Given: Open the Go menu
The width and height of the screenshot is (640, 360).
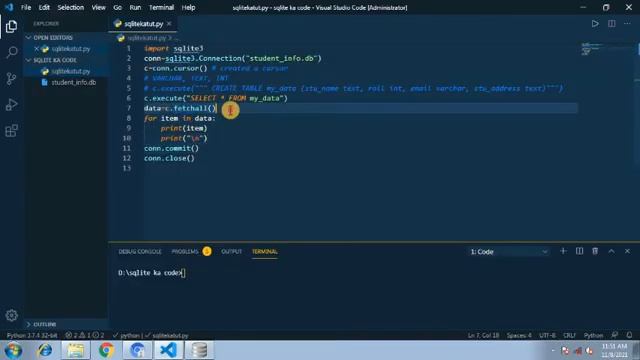Looking at the screenshot, I should click(118, 7).
